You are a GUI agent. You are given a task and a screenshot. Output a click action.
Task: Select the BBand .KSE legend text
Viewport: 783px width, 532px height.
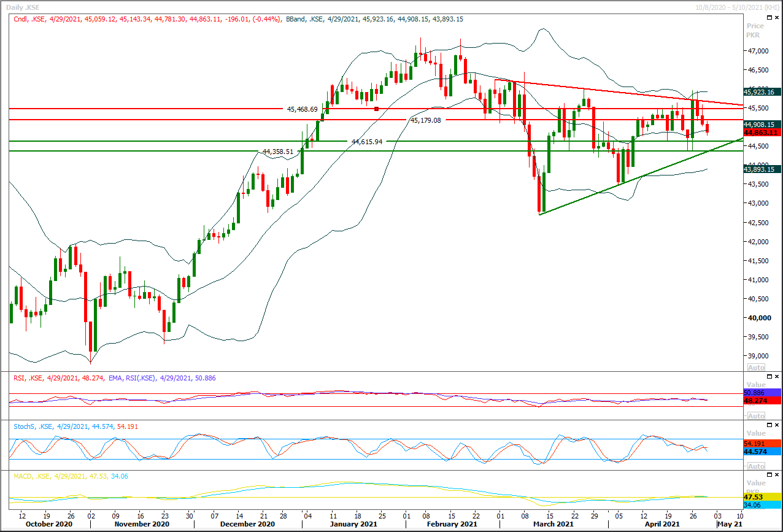[x=375, y=19]
